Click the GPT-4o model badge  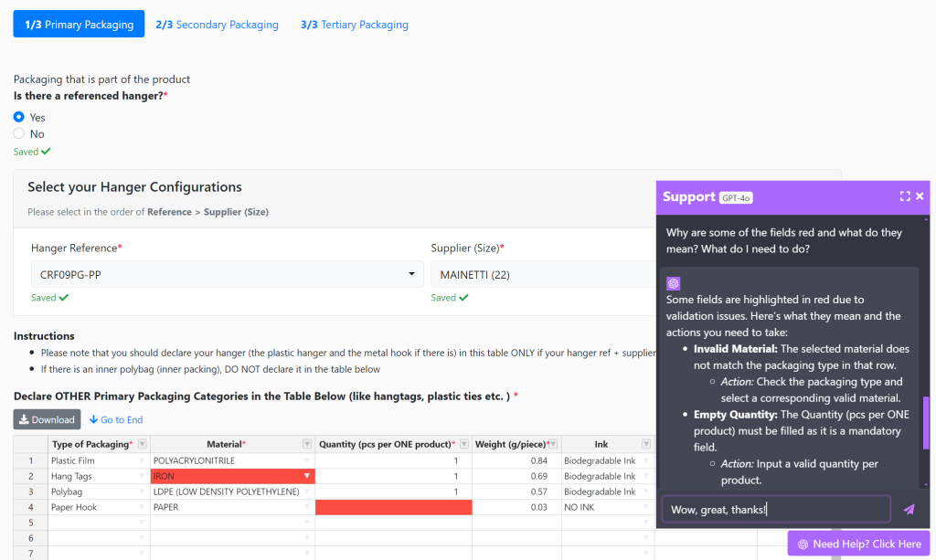[x=735, y=197]
